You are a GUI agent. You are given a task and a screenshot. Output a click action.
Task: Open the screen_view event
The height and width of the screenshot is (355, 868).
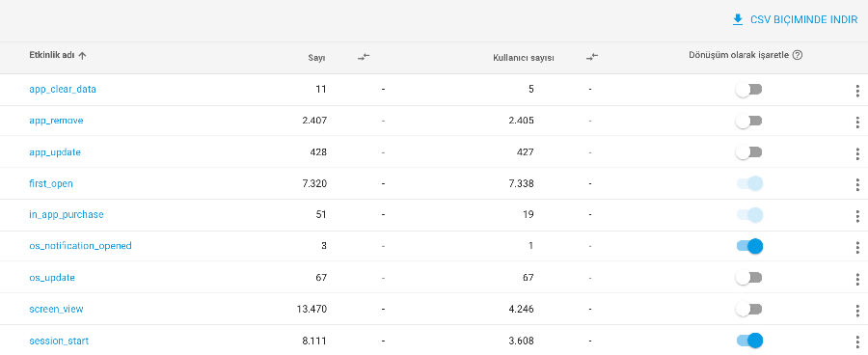[x=56, y=309]
